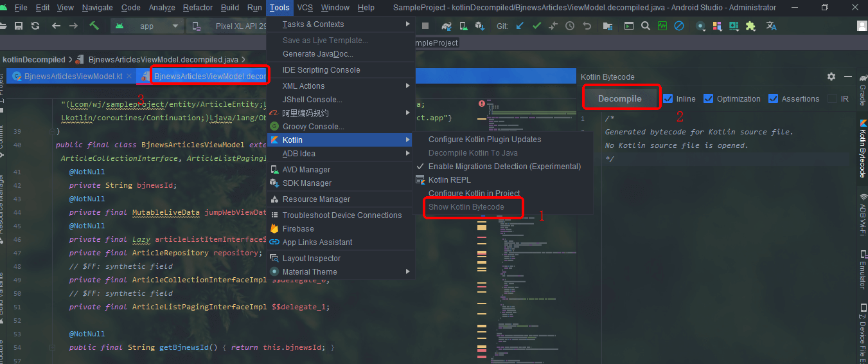Viewport: 868px width, 364px height.
Task: Open the File menu
Action: 21,8
